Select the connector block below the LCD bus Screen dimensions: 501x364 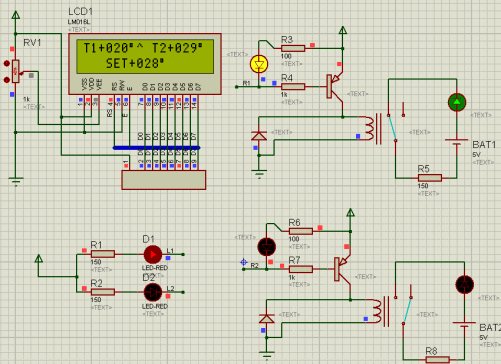point(164,180)
